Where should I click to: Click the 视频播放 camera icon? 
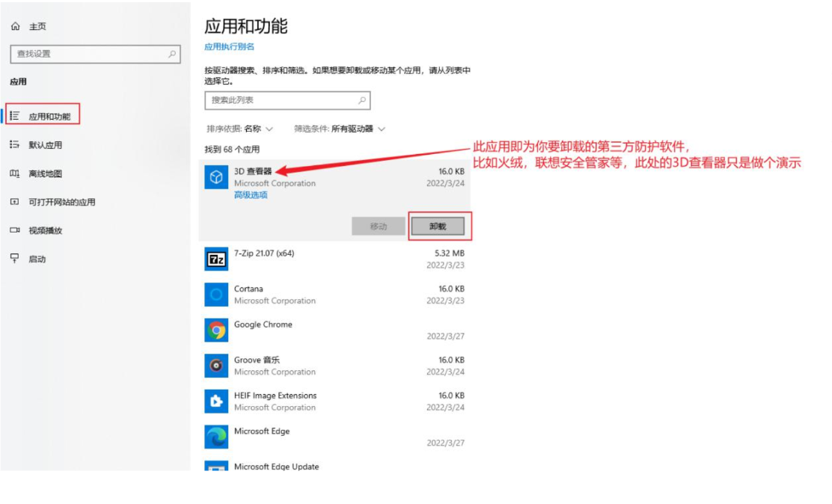pyautogui.click(x=15, y=230)
